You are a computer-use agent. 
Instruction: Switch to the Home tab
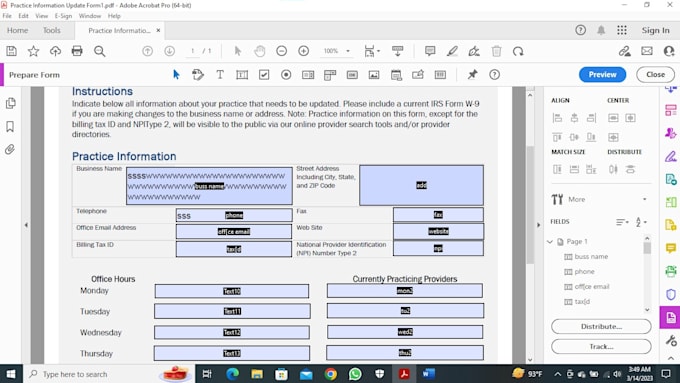[17, 30]
